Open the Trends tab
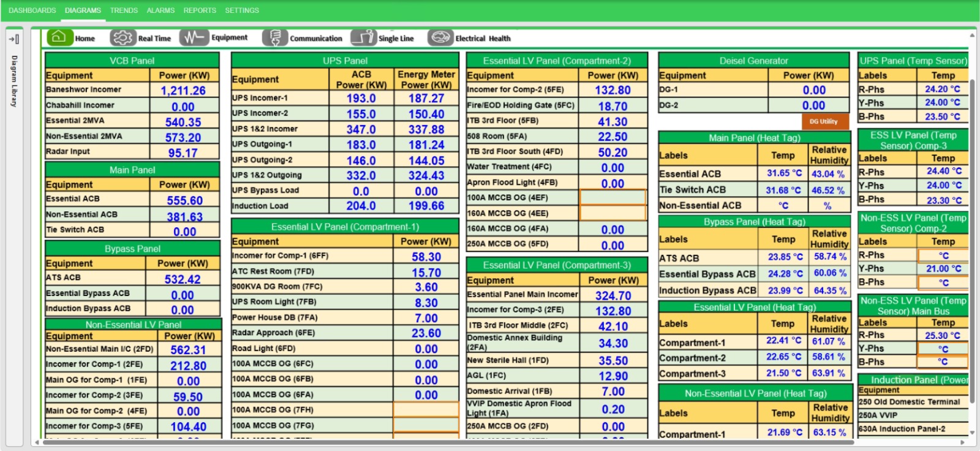This screenshot has height=451, width=980. (x=124, y=10)
